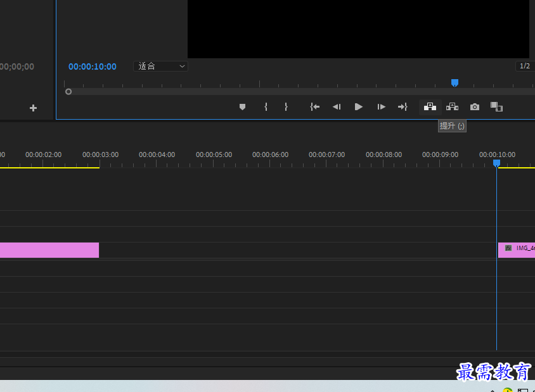535x392 pixels.
Task: Go to In point button
Action: (x=314, y=107)
